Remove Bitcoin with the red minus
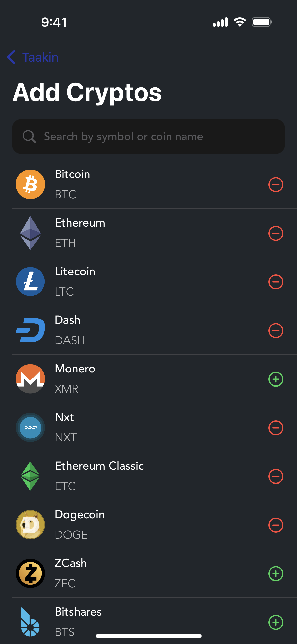Viewport: 297px width, 644px height. click(276, 185)
